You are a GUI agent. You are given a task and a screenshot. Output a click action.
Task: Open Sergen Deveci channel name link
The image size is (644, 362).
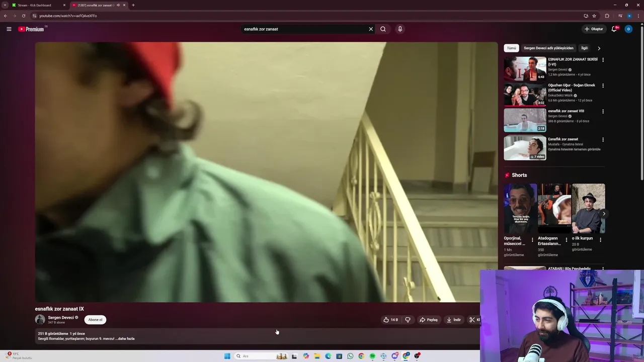61,318
